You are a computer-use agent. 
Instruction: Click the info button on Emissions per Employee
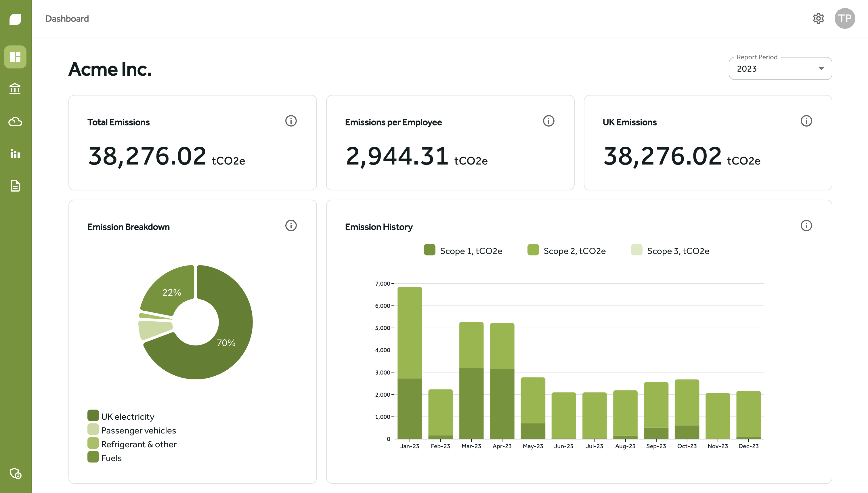548,121
